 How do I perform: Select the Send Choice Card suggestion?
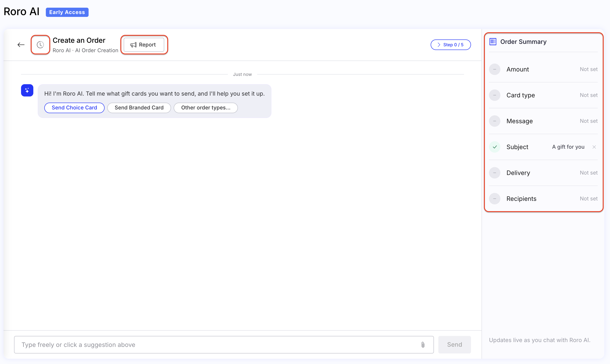click(74, 108)
